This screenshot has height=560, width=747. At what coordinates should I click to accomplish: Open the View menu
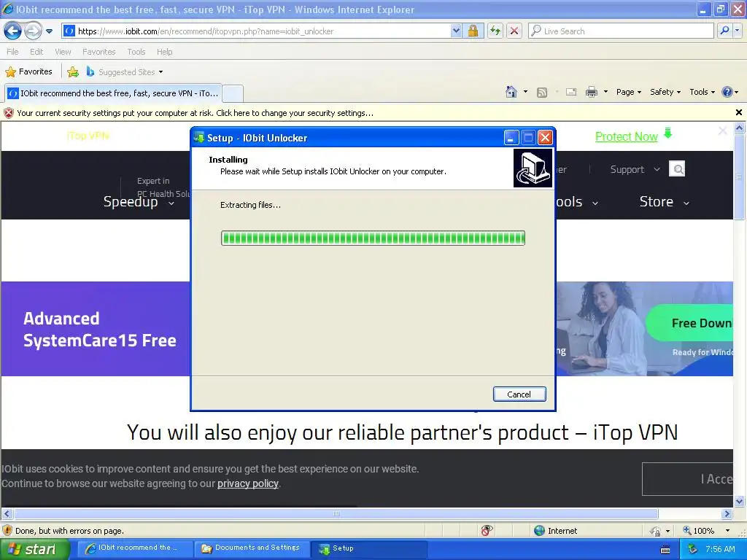(63, 52)
